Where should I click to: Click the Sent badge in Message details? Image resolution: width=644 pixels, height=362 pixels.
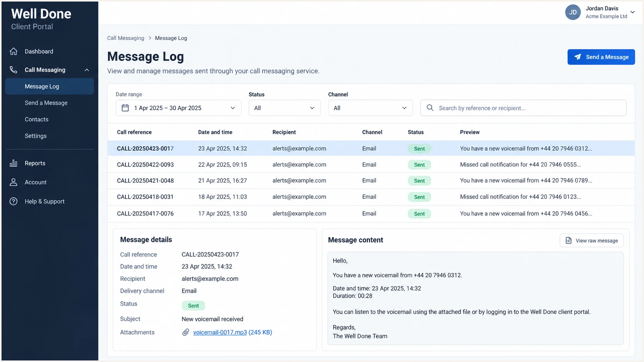click(193, 305)
